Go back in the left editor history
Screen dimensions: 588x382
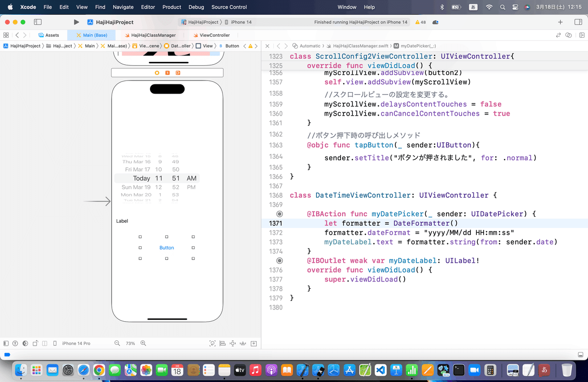click(x=17, y=35)
